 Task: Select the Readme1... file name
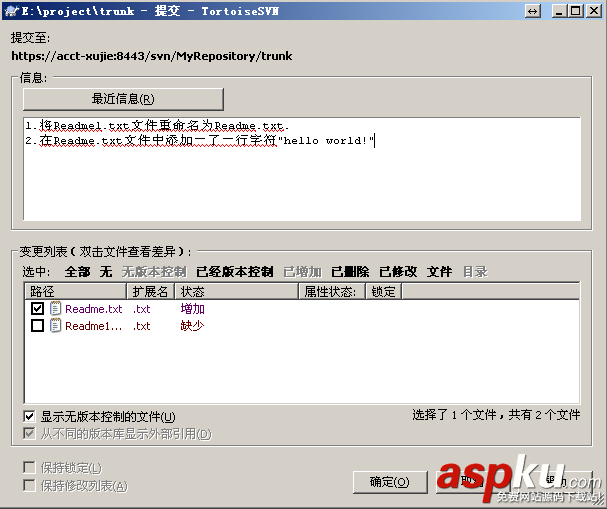point(94,326)
